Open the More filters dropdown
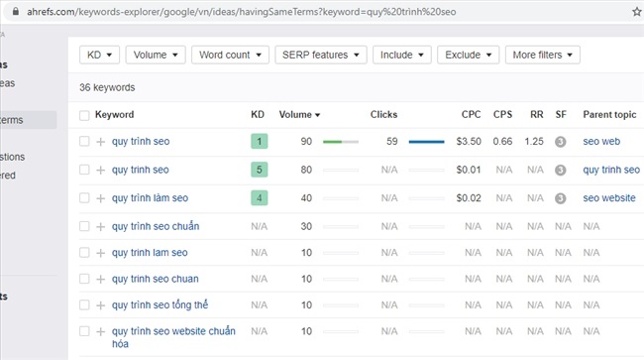The image size is (644, 360). point(543,55)
